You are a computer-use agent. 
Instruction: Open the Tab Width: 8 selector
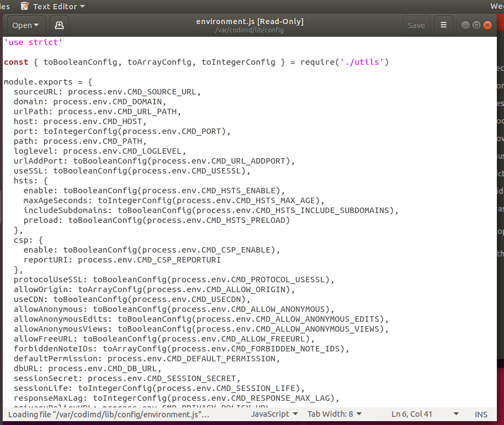(x=334, y=414)
